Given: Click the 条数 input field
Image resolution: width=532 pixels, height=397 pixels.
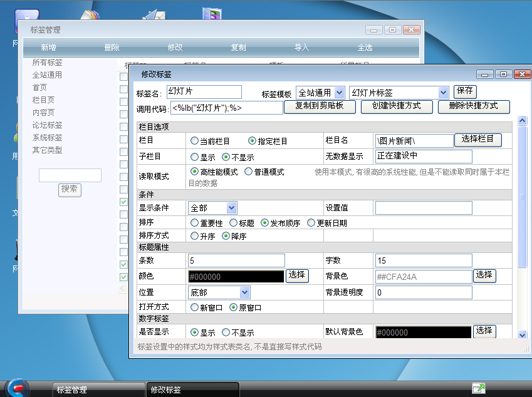Looking at the screenshot, I should (236, 260).
